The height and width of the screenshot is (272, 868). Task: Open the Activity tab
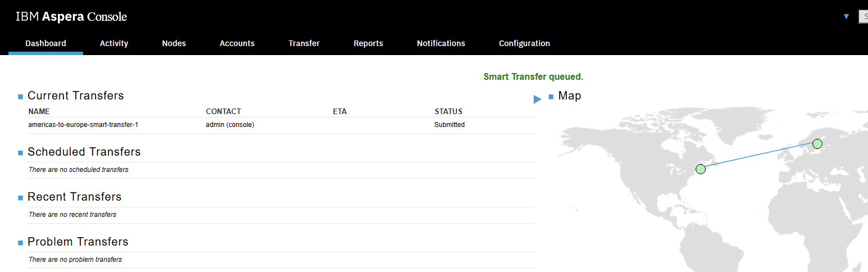tap(114, 43)
